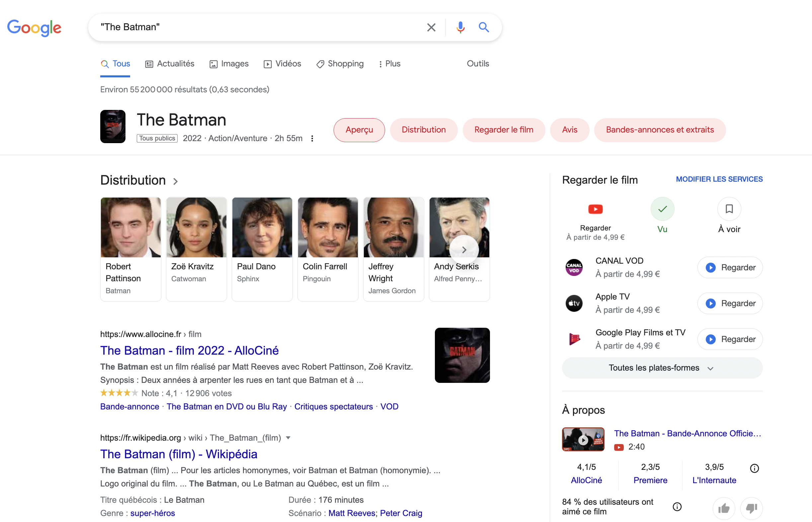Screen dimensions: 812x522
Task: Select the Regarder le film chip
Action: point(504,130)
